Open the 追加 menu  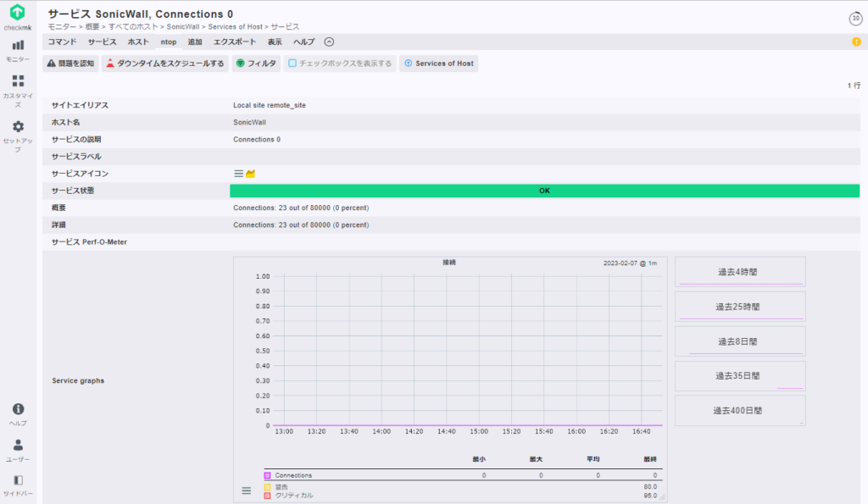(195, 42)
